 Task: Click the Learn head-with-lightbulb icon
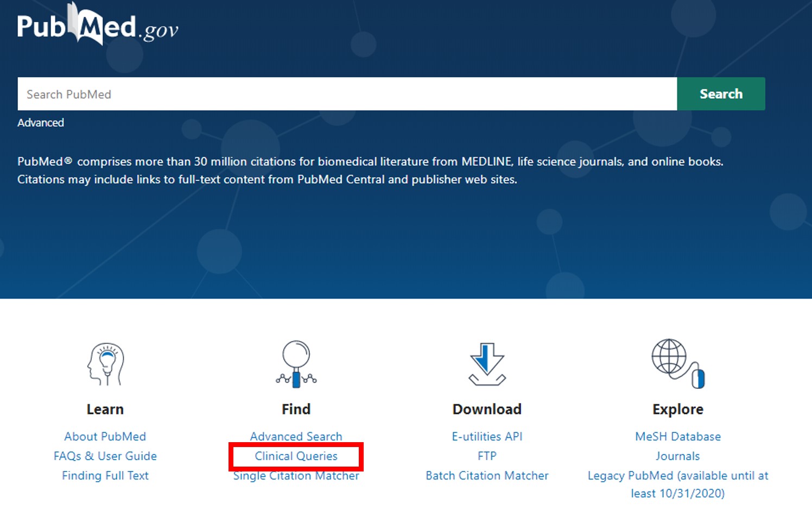click(105, 364)
